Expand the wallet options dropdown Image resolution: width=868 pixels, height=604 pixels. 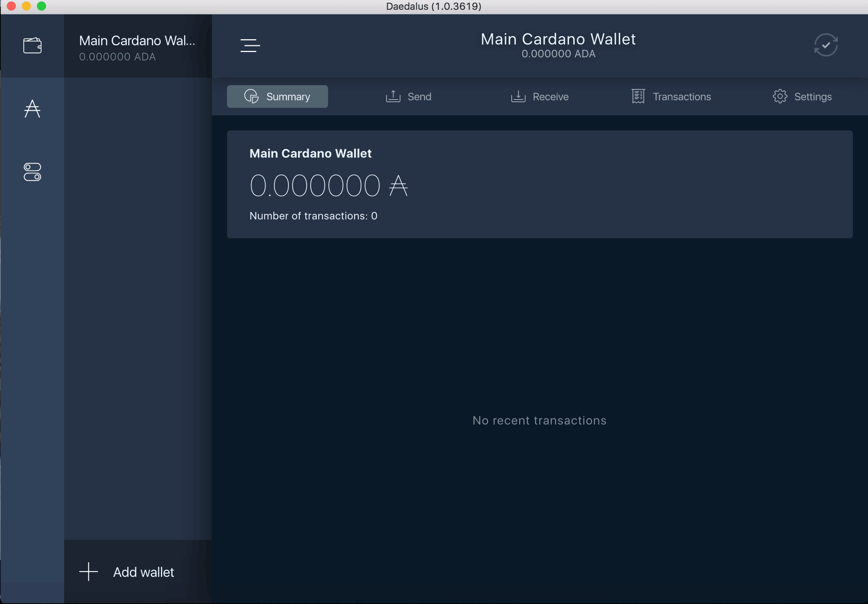[251, 44]
